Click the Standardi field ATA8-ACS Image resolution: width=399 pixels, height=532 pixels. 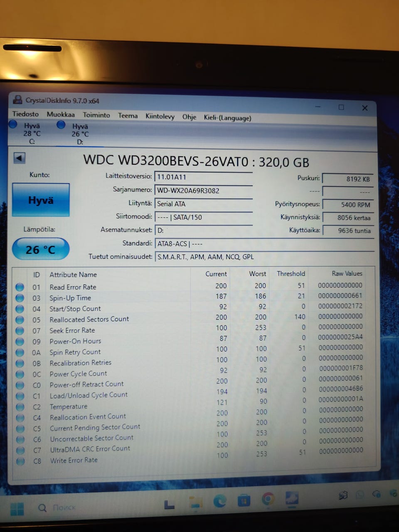tap(264, 244)
